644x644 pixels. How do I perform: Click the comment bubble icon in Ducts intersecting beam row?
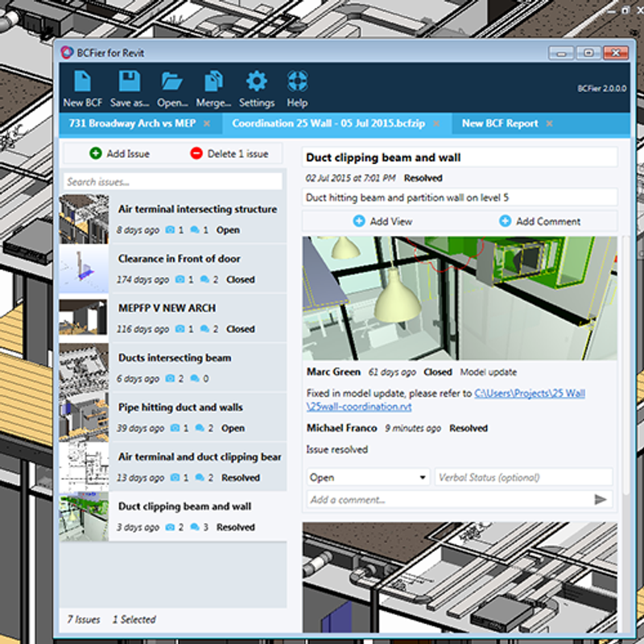[195, 378]
